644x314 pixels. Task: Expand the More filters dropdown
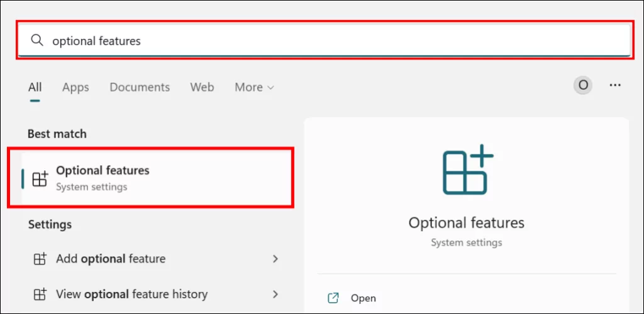[x=254, y=87]
